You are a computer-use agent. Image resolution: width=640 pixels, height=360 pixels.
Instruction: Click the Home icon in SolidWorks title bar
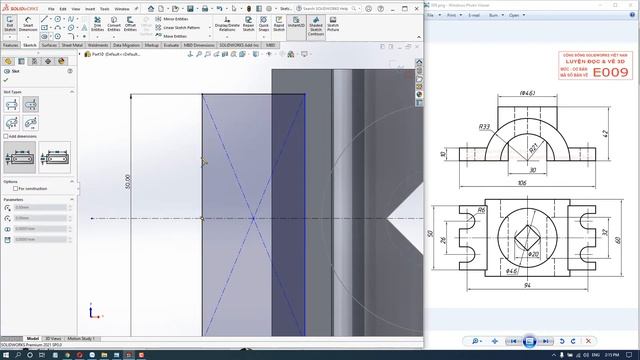point(151,8)
